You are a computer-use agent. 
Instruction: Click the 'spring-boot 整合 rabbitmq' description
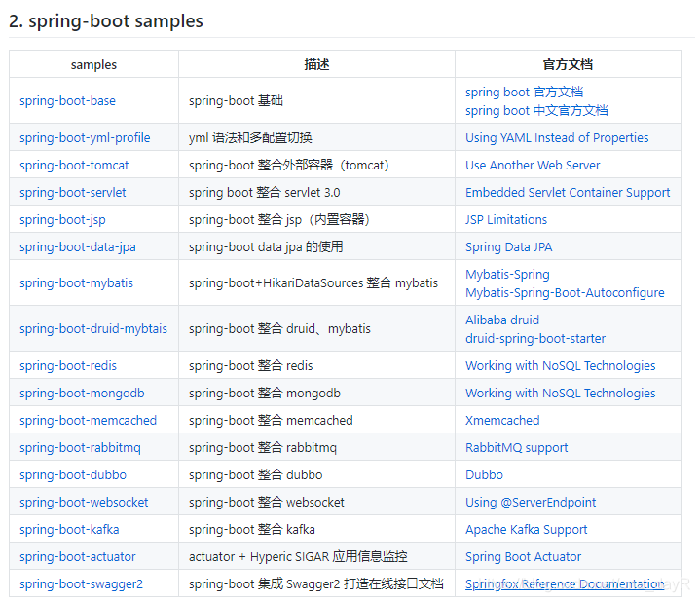click(263, 448)
